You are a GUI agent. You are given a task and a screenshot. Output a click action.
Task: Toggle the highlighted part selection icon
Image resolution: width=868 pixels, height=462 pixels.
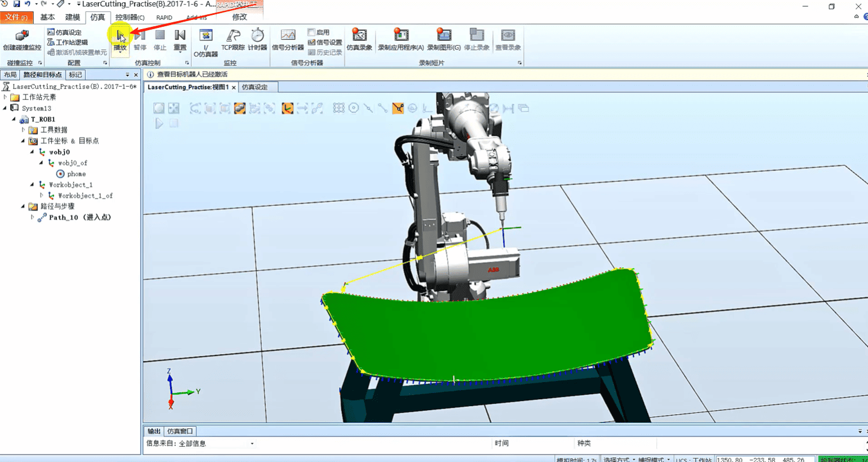pos(240,108)
